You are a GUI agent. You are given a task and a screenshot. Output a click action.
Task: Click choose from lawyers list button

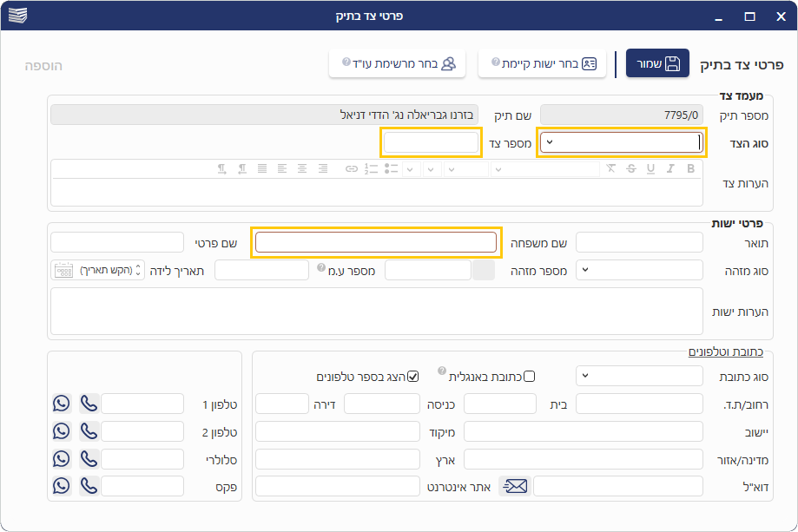pos(397,63)
